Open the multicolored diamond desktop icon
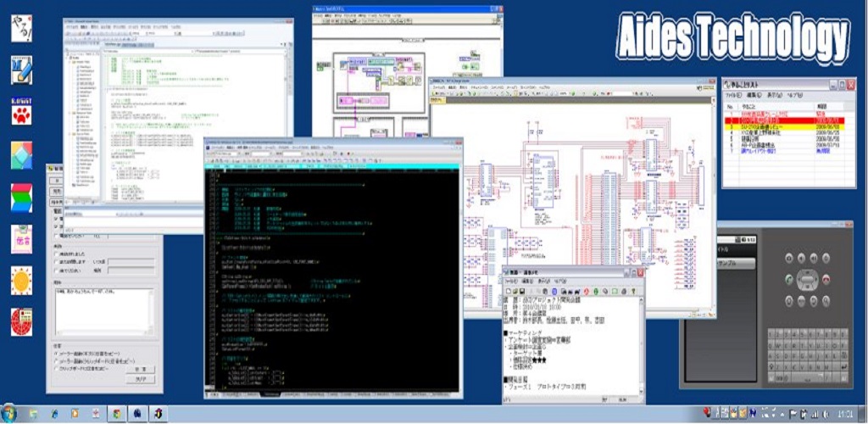This screenshot has width=868, height=424. (x=21, y=155)
